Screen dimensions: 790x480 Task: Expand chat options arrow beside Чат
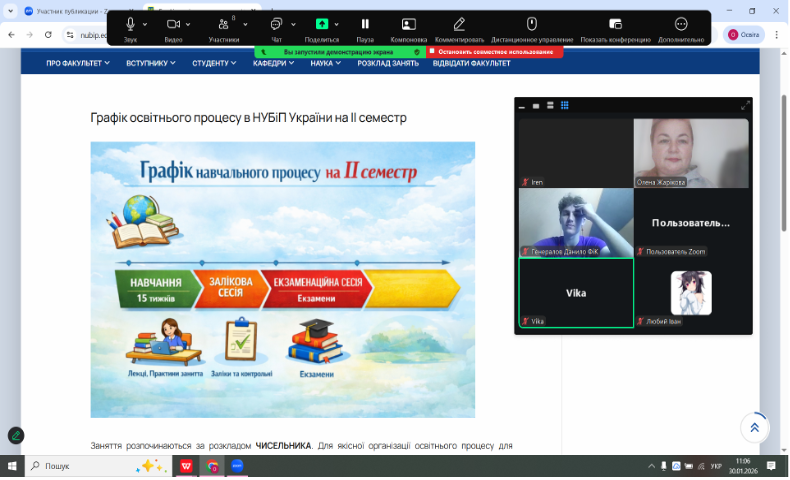click(x=293, y=24)
